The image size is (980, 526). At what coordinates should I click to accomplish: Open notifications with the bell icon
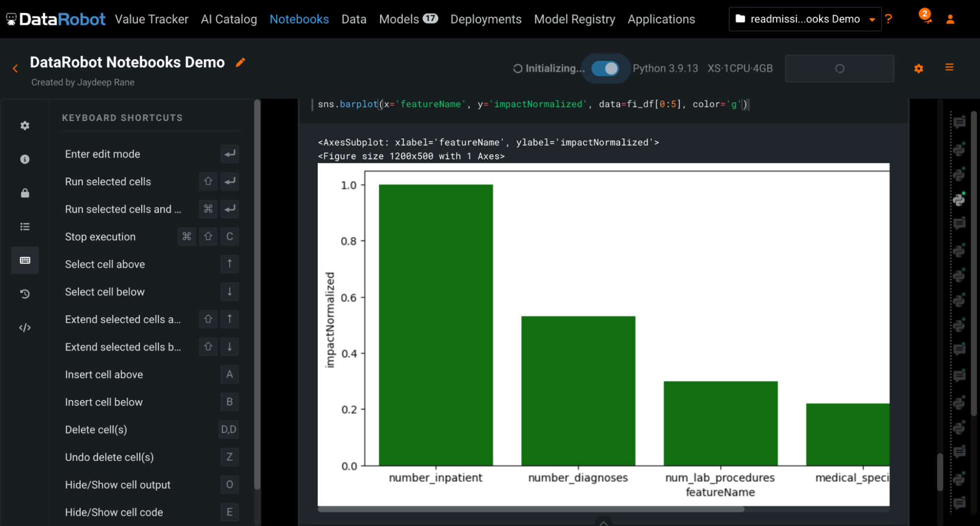point(925,19)
